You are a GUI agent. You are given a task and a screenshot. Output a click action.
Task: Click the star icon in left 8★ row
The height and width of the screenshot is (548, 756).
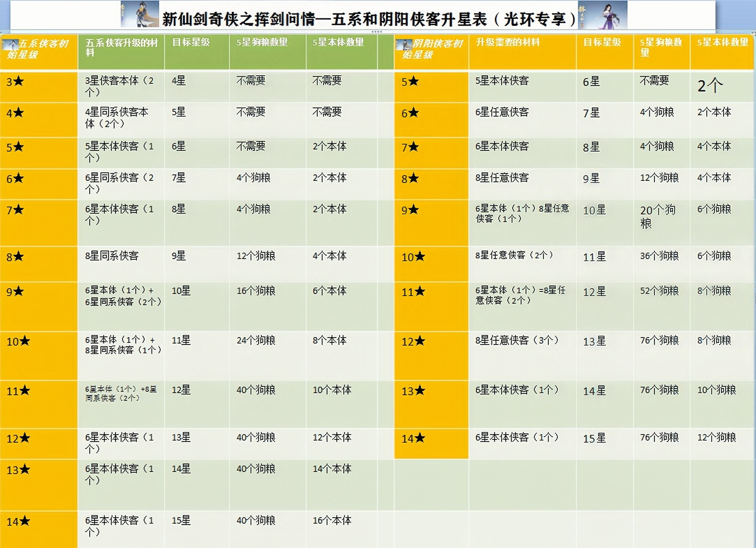[19, 257]
